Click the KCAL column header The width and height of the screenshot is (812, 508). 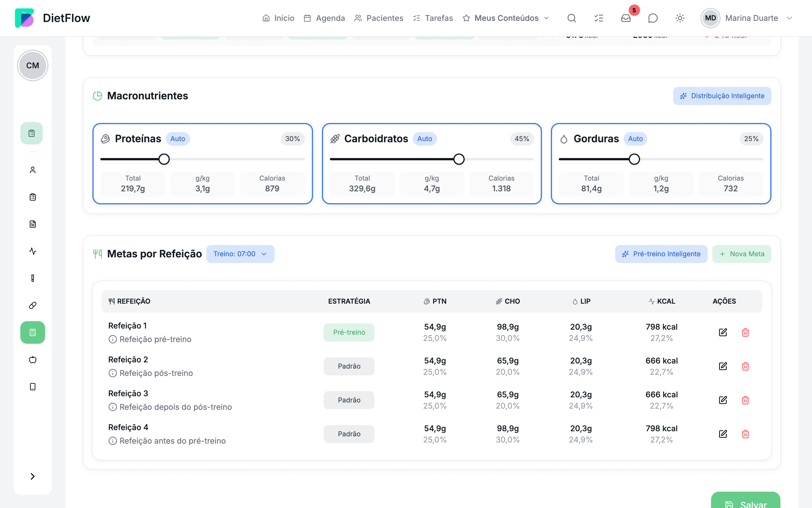coord(662,301)
